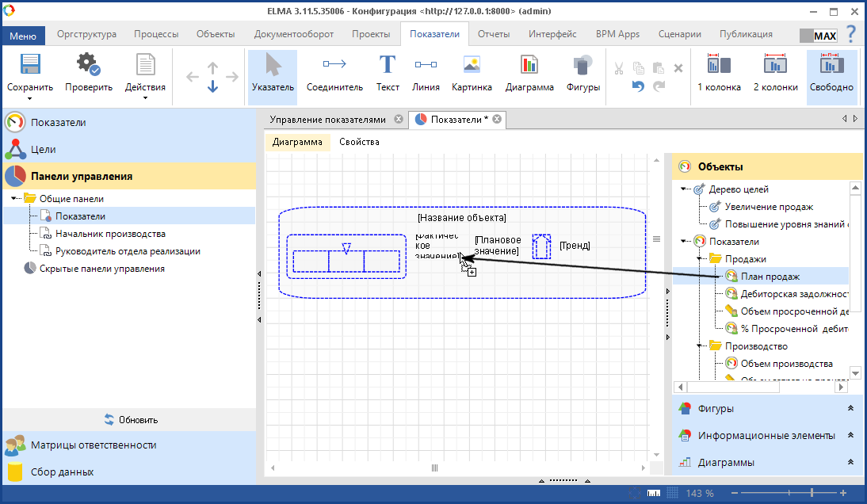Click the Обновить refresh button

[131, 420]
